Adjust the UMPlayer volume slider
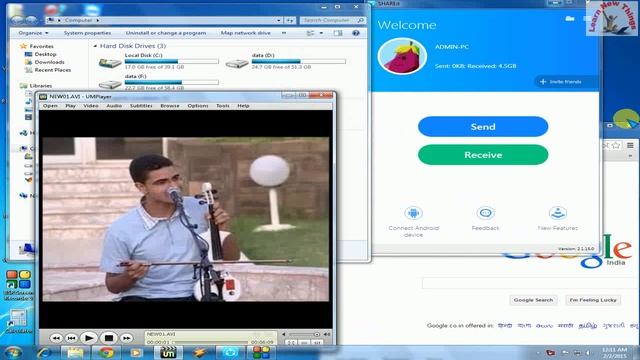Screen dimensions: 640x360 pyautogui.click(x=304, y=334)
